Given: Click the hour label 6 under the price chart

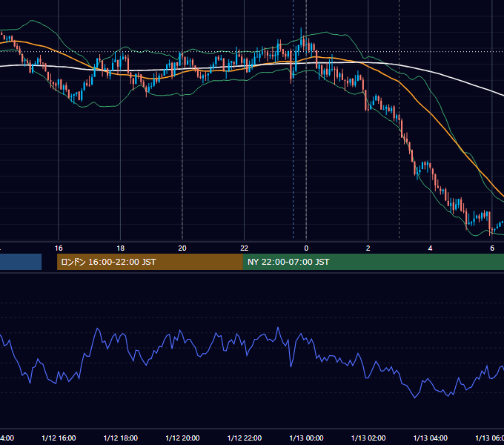Looking at the screenshot, I should click(492, 248).
